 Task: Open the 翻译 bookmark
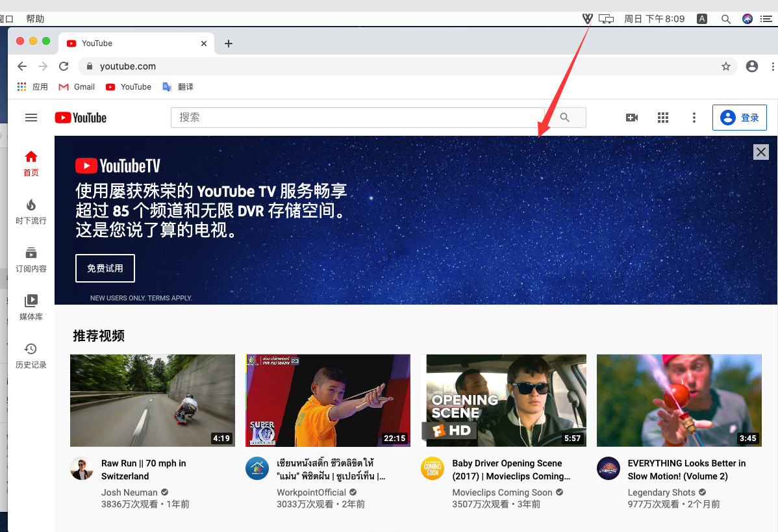[x=178, y=87]
